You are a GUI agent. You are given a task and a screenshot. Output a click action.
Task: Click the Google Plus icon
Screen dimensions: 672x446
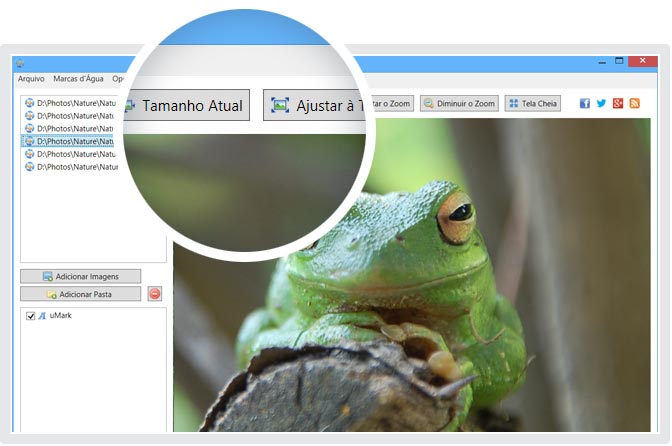tap(618, 103)
